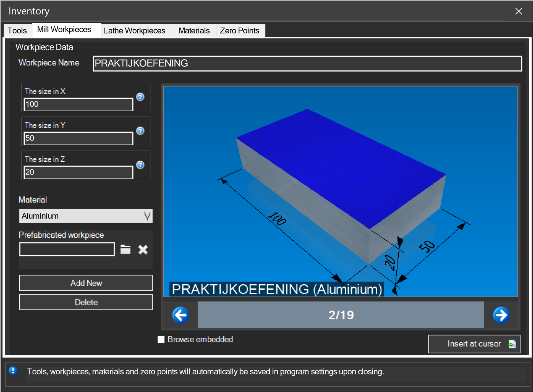Click the automatic saving status message
This screenshot has height=392, width=533.
[205, 371]
